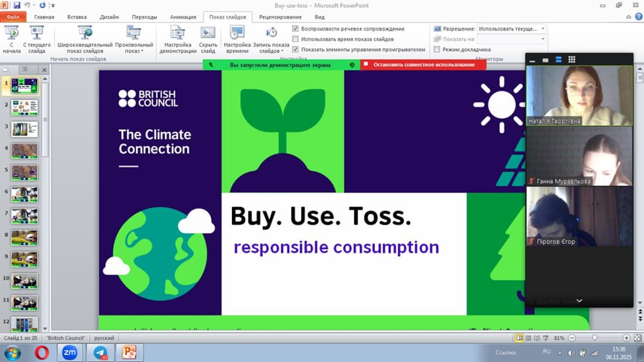Fit slide to current window

[637, 338]
